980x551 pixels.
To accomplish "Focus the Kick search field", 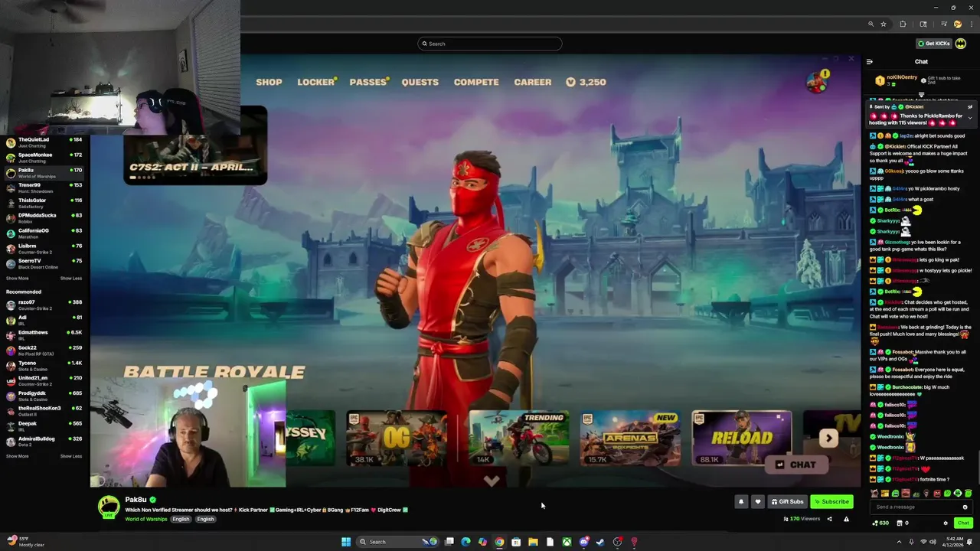I will tap(490, 44).
